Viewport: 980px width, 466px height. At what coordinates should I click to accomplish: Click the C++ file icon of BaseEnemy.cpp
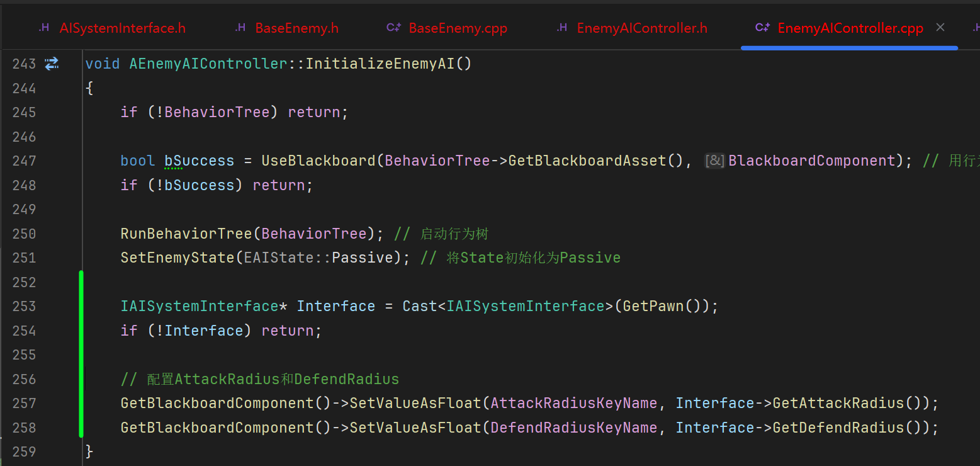point(393,28)
